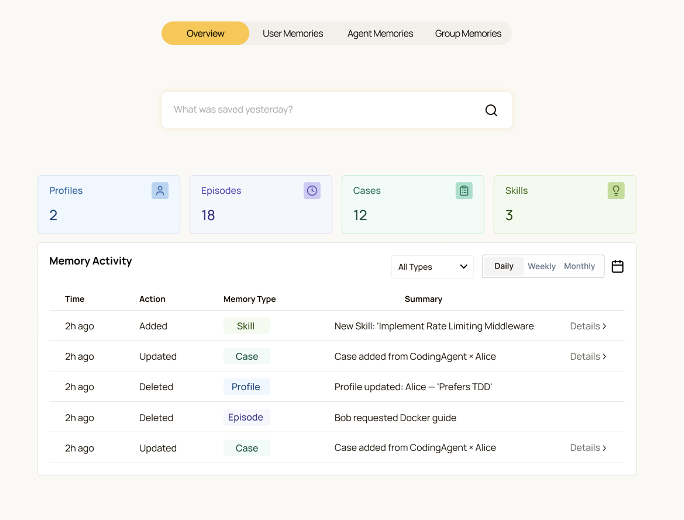Expand Details for the last Case row
This screenshot has height=520, width=684.
point(588,448)
